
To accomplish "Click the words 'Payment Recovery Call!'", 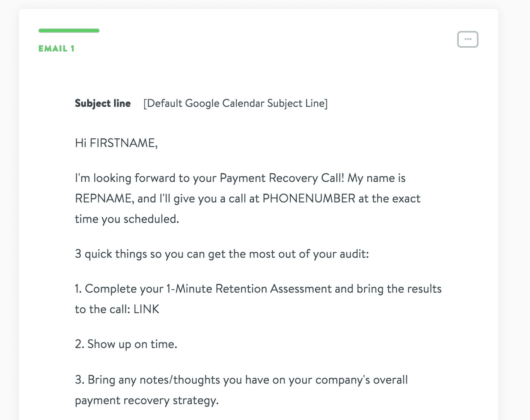I will point(282,178).
